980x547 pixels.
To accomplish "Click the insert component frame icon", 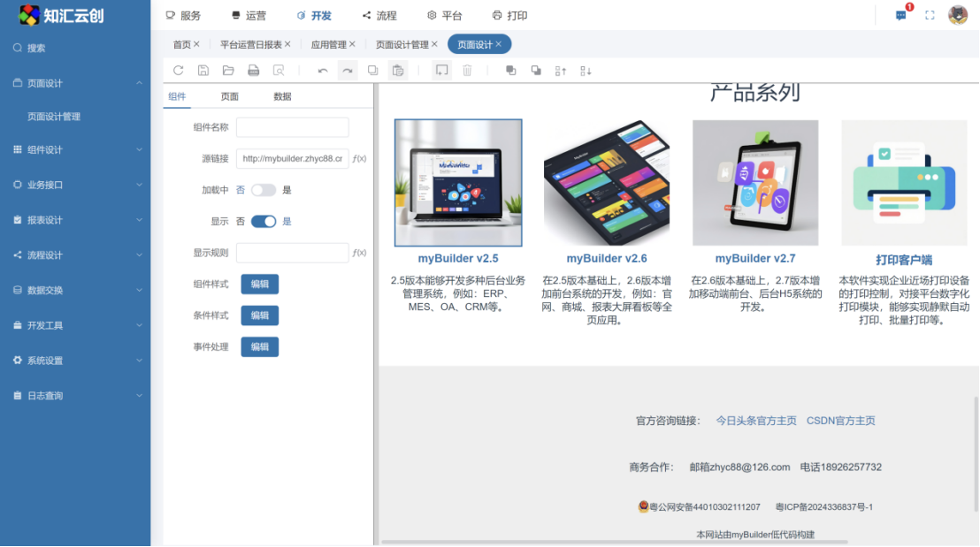I will (x=442, y=71).
